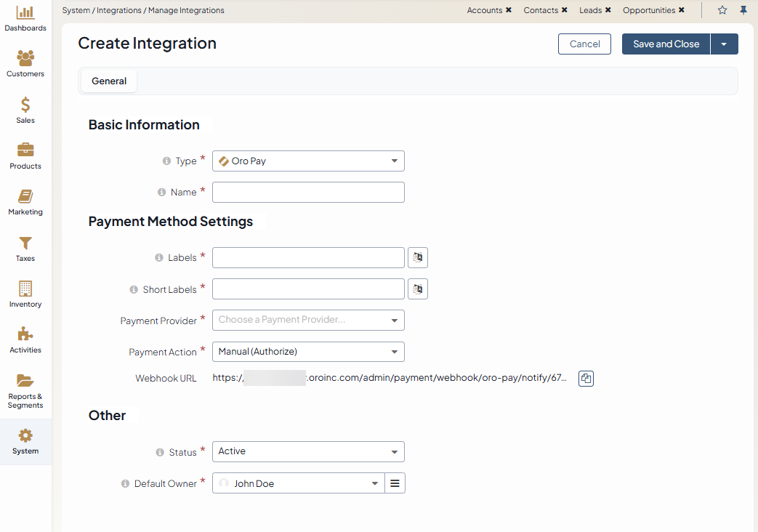Open the Dashboards sidebar menu
758x532 pixels.
click(x=25, y=19)
